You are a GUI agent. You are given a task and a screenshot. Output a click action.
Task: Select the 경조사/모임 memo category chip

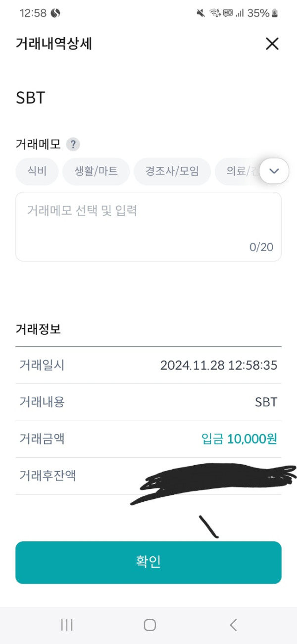172,171
